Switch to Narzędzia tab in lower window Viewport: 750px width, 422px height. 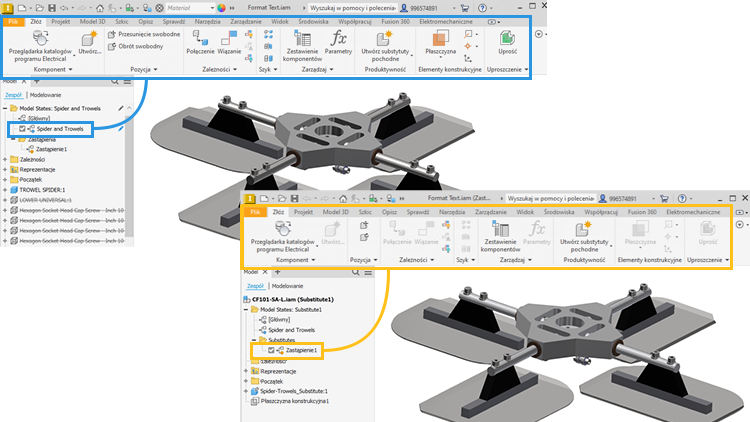(x=452, y=212)
